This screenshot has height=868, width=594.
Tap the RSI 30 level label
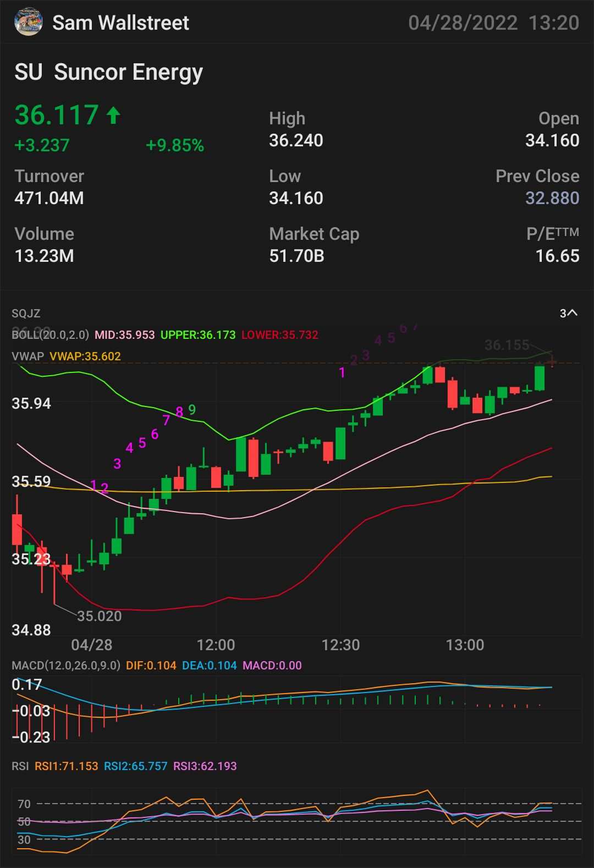pos(24,839)
